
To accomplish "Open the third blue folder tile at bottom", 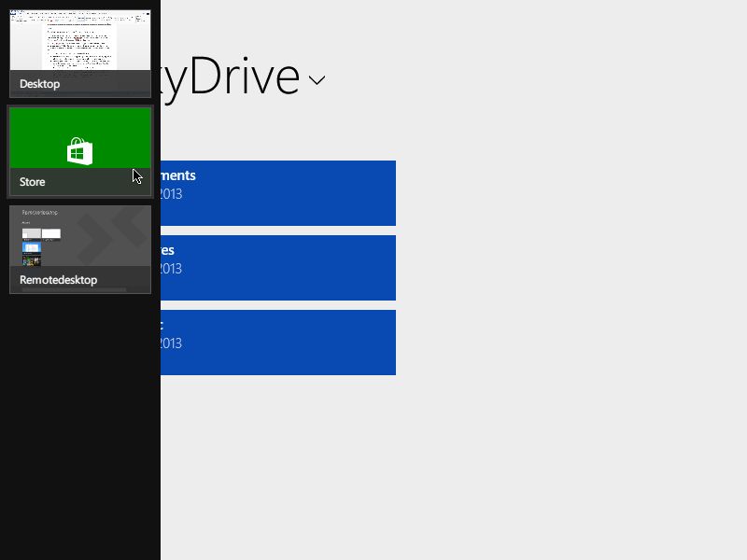I will [278, 343].
